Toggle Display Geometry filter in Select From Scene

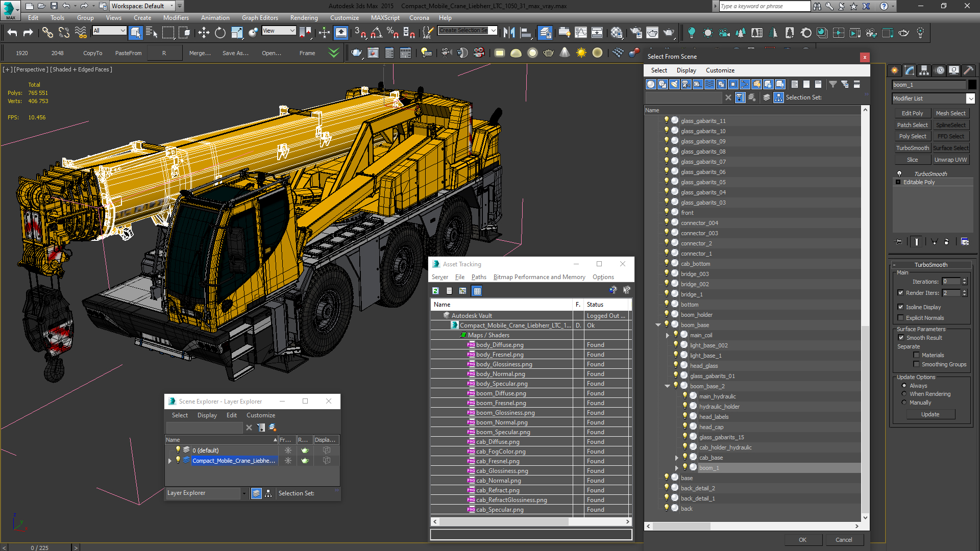pos(651,84)
